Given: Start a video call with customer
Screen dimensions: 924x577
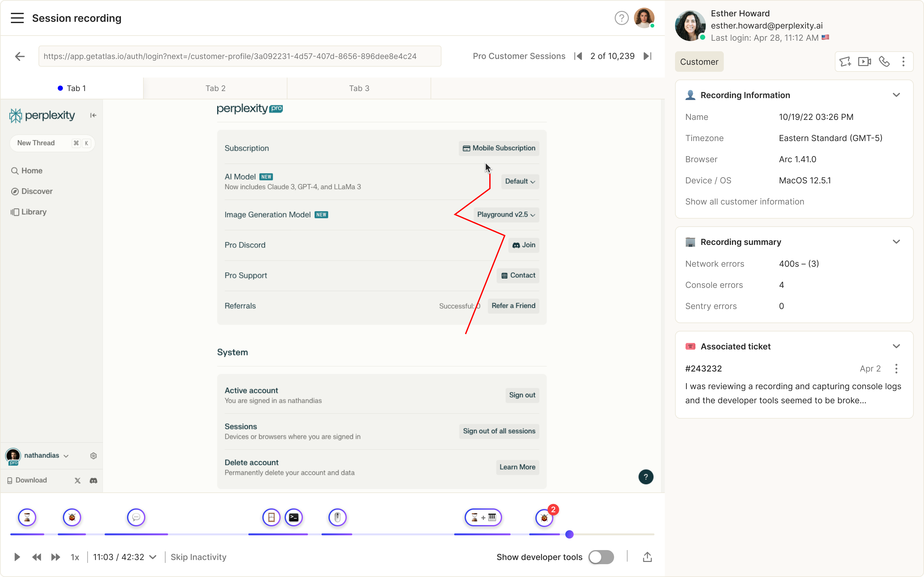Looking at the screenshot, I should click(864, 62).
